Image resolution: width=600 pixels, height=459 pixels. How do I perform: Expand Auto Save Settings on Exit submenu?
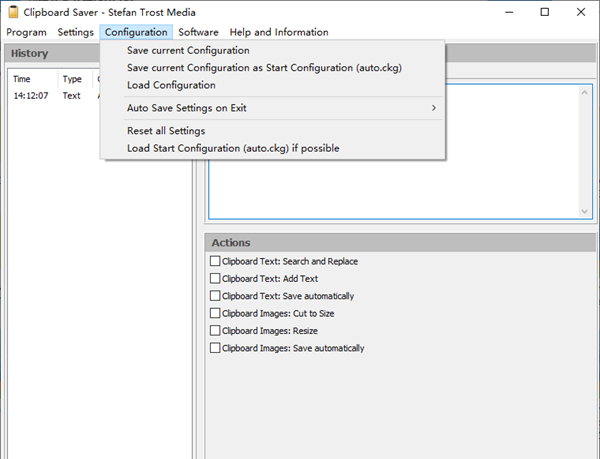click(x=272, y=108)
